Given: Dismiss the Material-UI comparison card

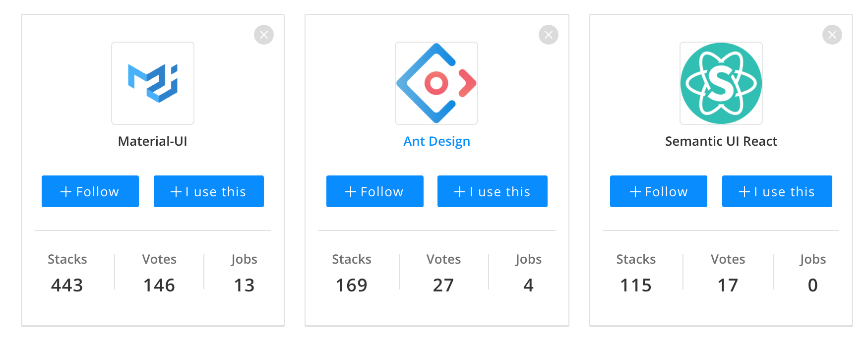Looking at the screenshot, I should 264,34.
